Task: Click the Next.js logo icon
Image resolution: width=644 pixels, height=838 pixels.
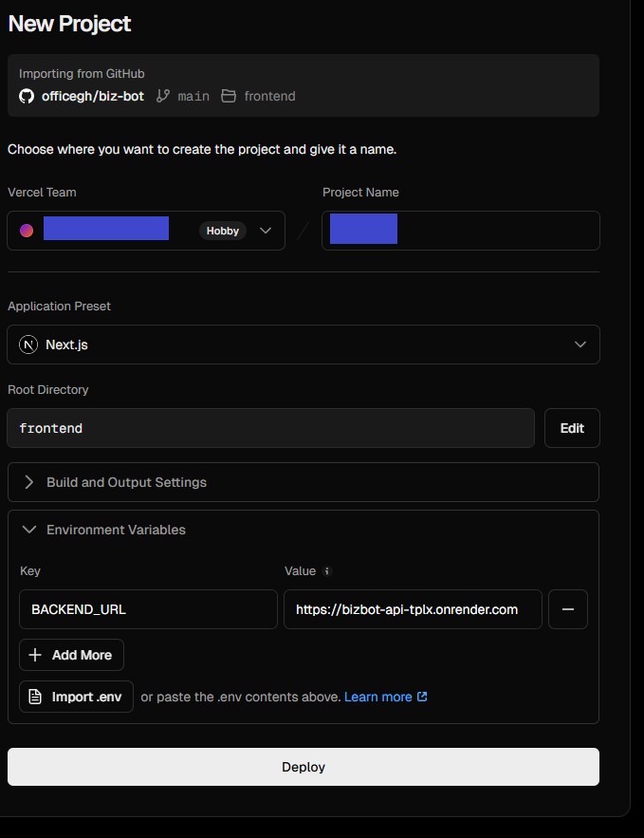Action: [28, 345]
